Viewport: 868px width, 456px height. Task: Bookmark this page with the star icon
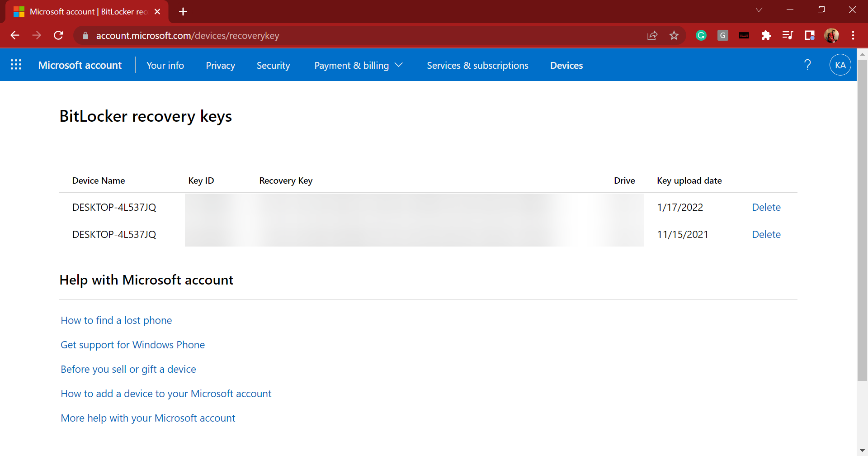[674, 35]
